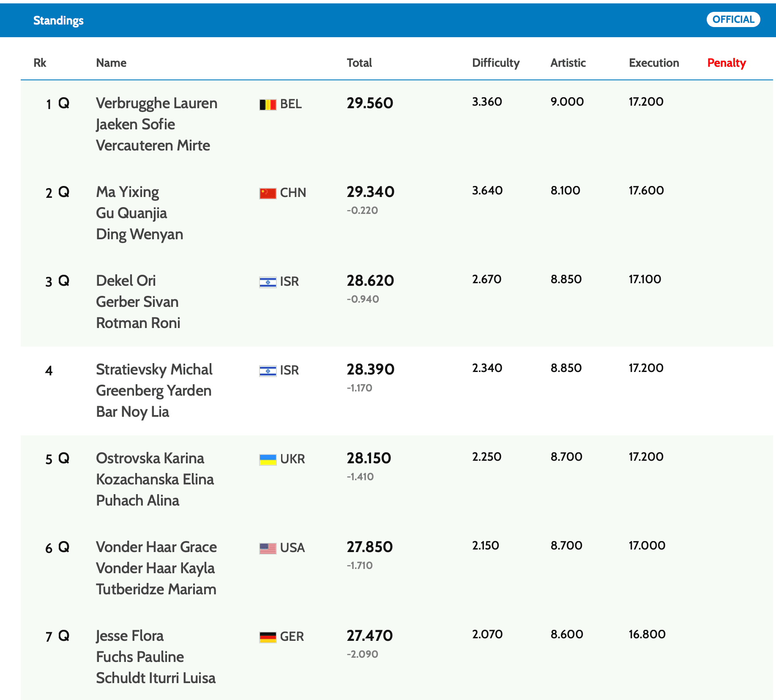This screenshot has height=700, width=776.
Task: Click the Ukraine flag icon
Action: click(268, 459)
